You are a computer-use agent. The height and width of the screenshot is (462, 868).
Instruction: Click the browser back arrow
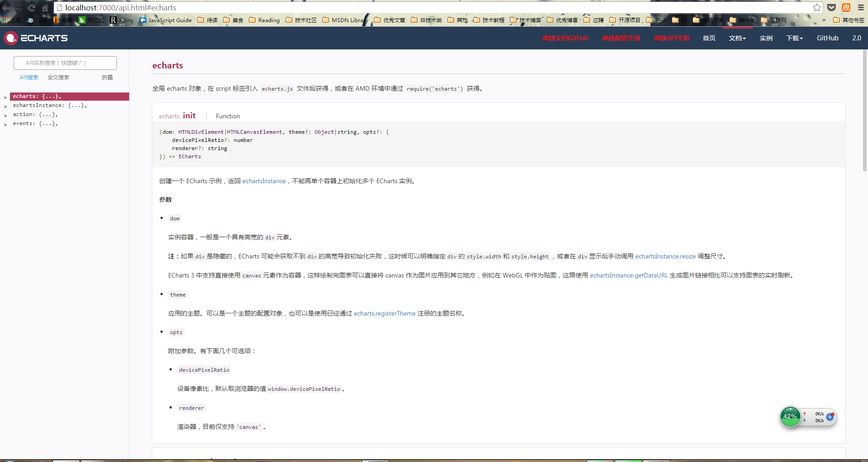(x=5, y=8)
